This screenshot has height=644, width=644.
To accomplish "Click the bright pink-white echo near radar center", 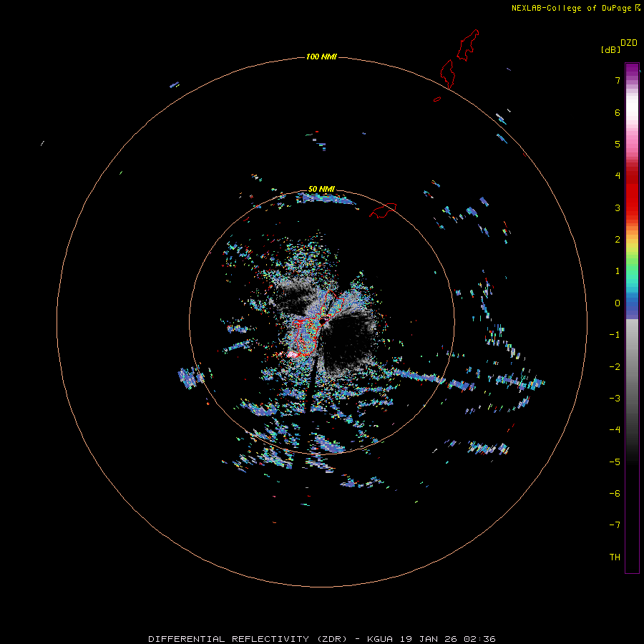I will click(293, 353).
